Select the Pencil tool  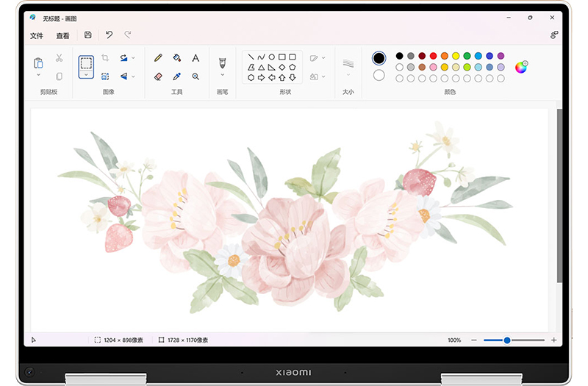158,58
